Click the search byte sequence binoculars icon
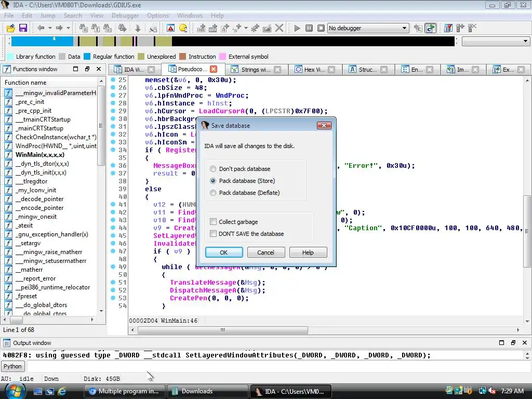 (x=108, y=28)
